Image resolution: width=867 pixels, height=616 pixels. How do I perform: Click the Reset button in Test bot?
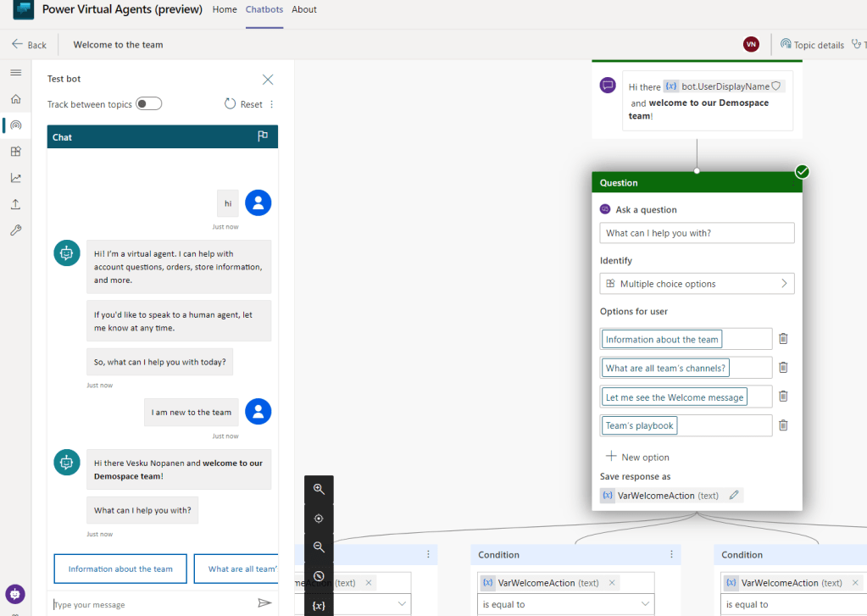(243, 104)
